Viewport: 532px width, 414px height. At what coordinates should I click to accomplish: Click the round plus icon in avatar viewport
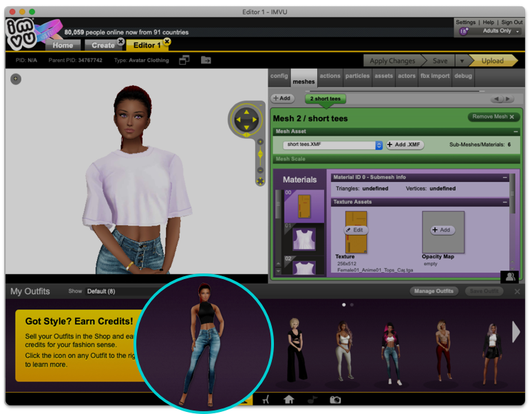coord(16,79)
